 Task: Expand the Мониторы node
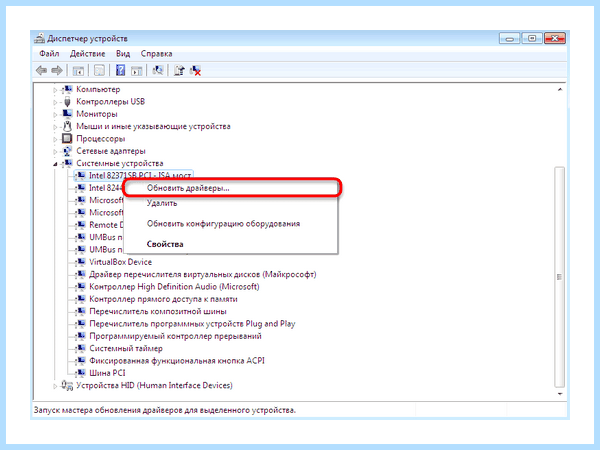click(x=55, y=114)
